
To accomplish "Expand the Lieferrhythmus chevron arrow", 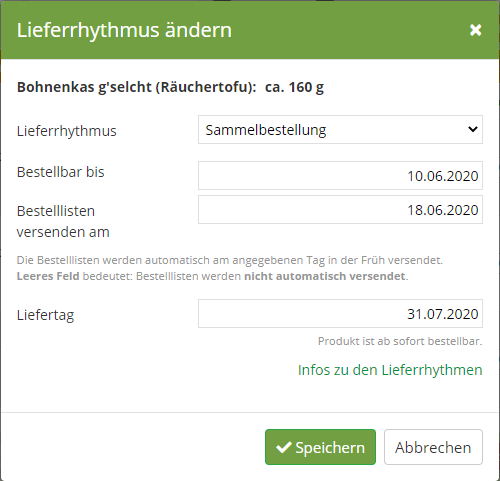I will [x=473, y=129].
